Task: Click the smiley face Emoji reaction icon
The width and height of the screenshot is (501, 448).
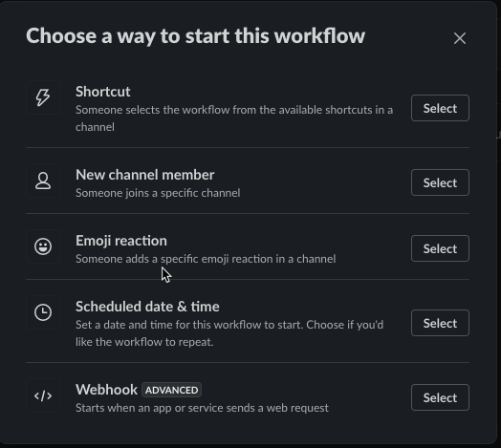Action: 43,246
